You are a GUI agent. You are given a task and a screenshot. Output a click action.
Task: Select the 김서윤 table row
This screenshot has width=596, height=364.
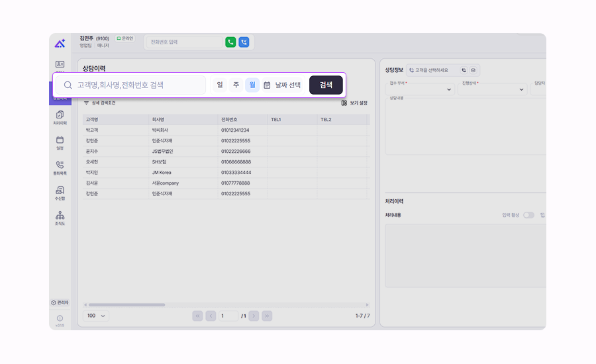[226, 183]
